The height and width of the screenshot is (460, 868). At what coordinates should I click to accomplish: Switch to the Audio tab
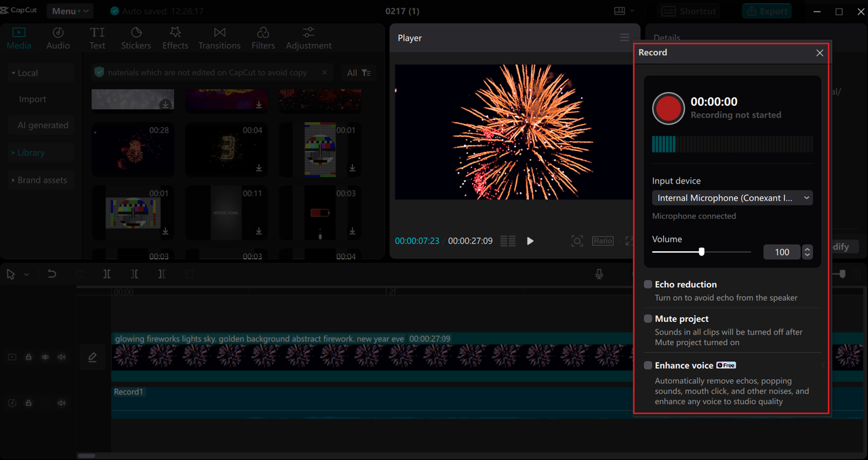click(x=58, y=39)
